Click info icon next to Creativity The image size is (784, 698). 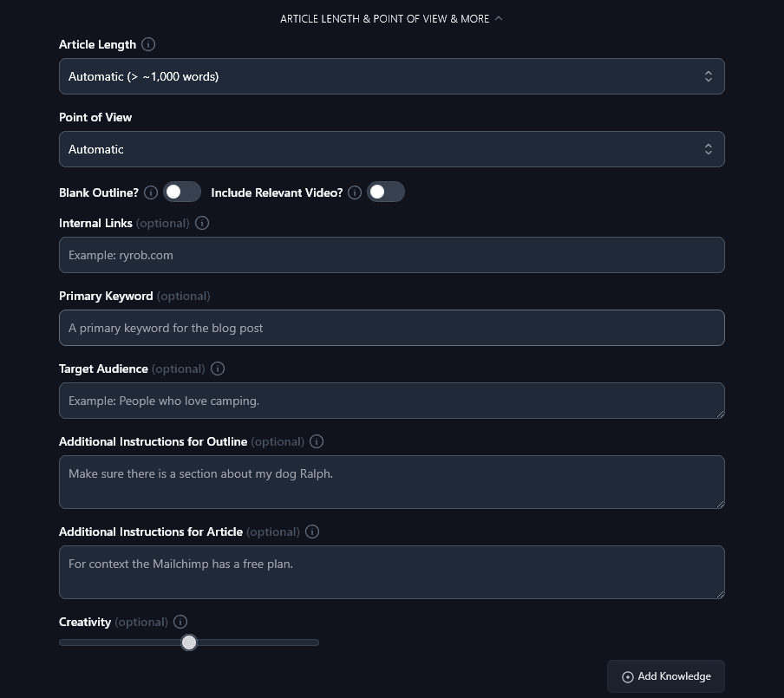pyautogui.click(x=180, y=622)
